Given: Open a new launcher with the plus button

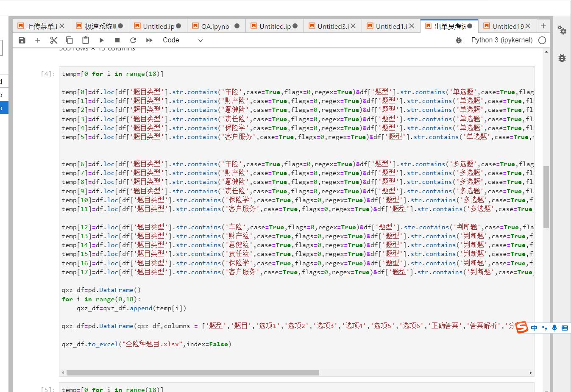Looking at the screenshot, I should click(x=543, y=26).
